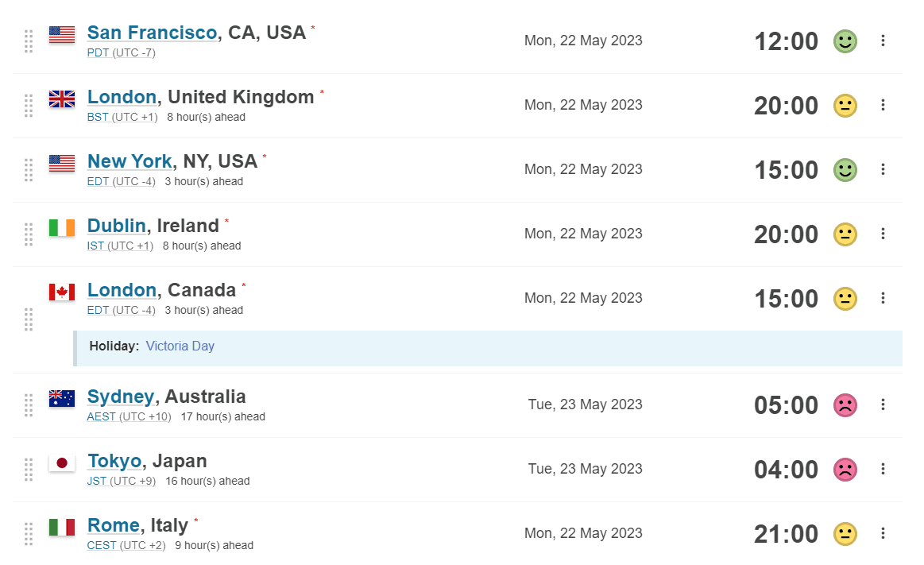The image size is (924, 565).
Task: Click the drag handle beside Sydney
Action: (x=29, y=405)
